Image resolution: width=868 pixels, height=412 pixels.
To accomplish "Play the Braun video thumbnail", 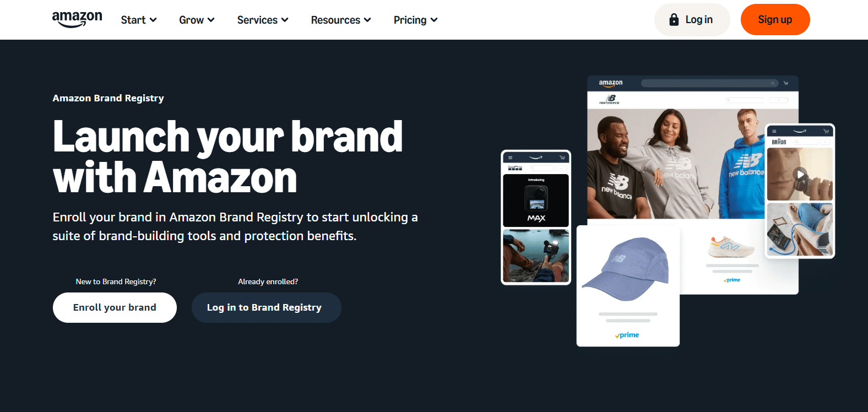I will (x=800, y=175).
